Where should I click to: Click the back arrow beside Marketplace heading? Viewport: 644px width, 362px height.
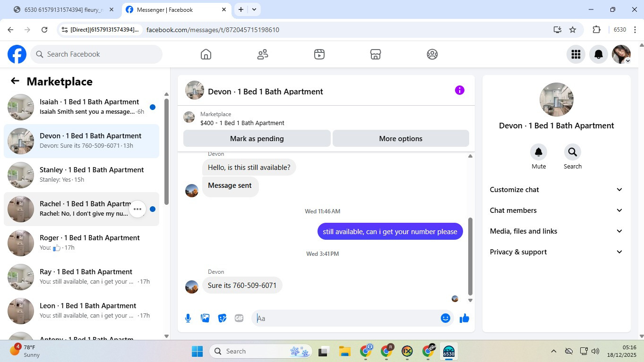click(15, 81)
